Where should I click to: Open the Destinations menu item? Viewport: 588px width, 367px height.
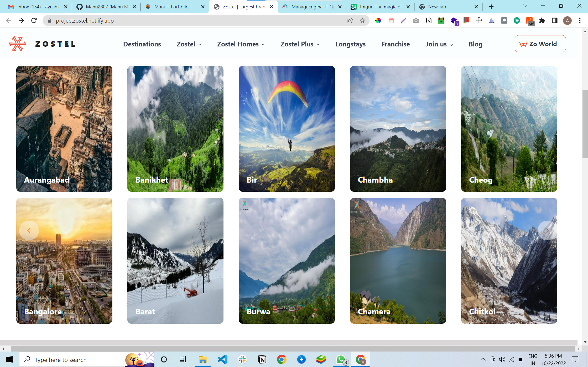(x=142, y=44)
